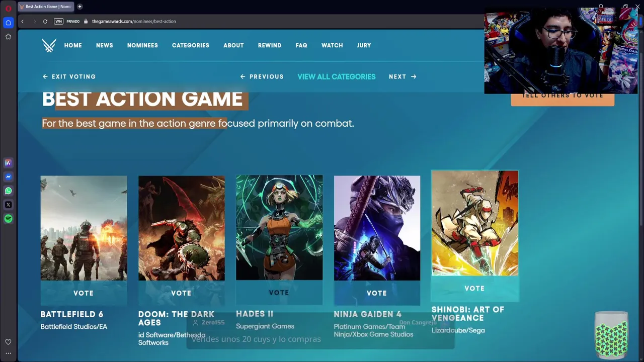Click The Game Awards logo
This screenshot has width=644, height=362.
pos(49,45)
